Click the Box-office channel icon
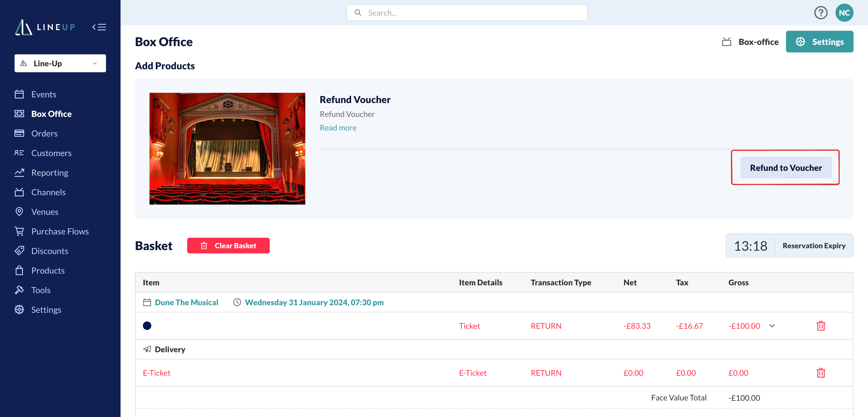 tap(726, 42)
